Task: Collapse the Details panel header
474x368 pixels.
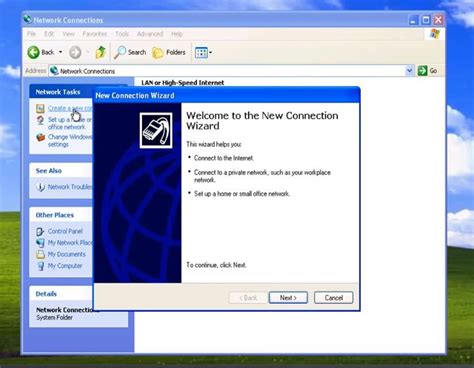Action: [61, 294]
